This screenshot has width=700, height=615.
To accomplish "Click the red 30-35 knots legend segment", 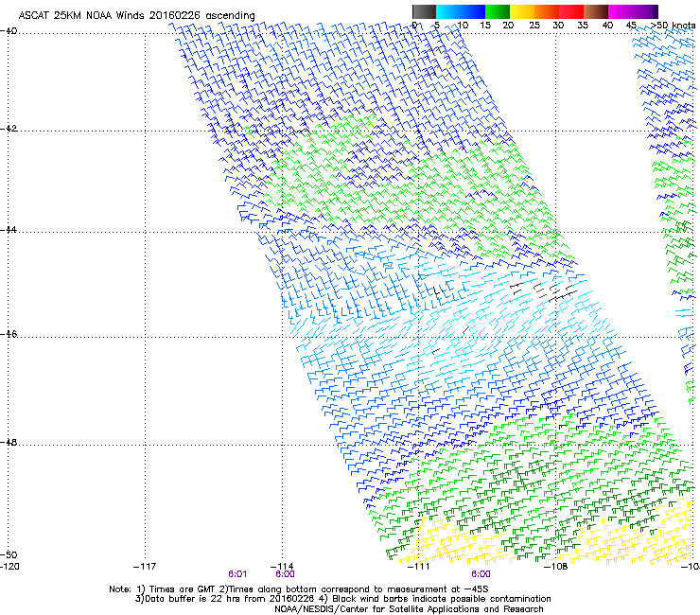I will click(x=571, y=11).
